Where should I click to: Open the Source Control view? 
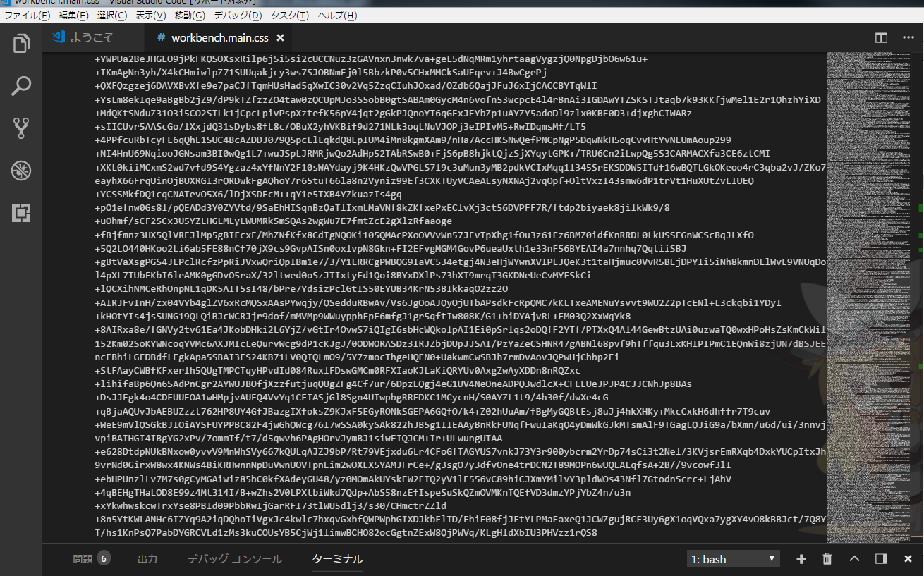[21, 128]
